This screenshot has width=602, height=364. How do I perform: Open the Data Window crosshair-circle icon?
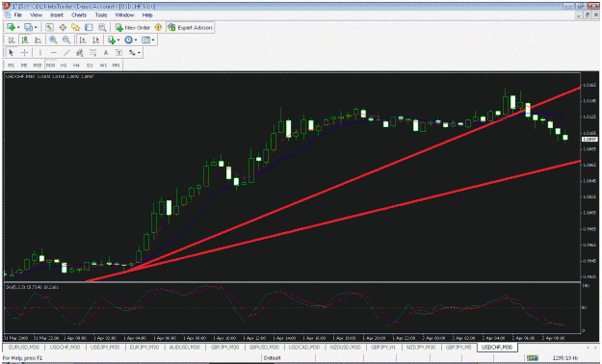63,27
